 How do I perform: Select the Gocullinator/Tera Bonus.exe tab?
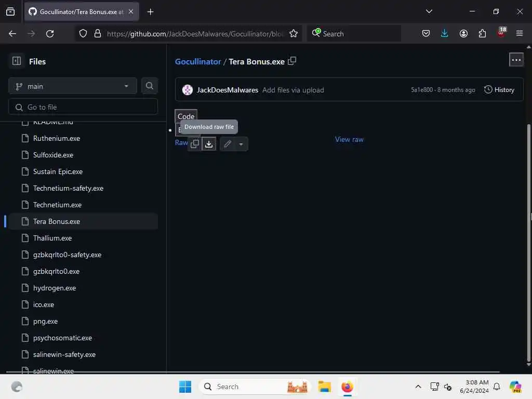[x=82, y=11]
